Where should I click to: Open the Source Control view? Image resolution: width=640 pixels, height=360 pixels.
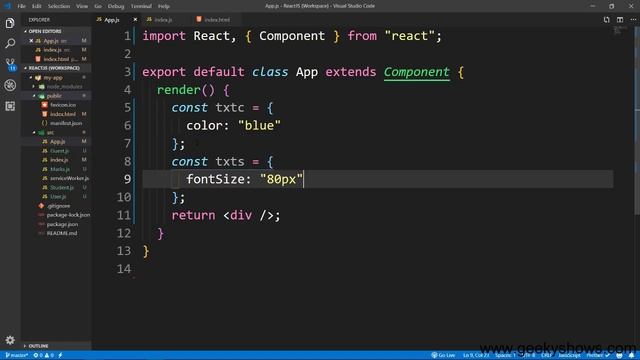pos(10,64)
